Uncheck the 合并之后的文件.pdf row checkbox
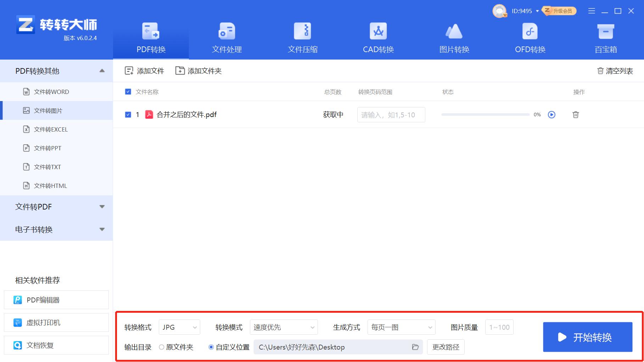 pyautogui.click(x=128, y=115)
